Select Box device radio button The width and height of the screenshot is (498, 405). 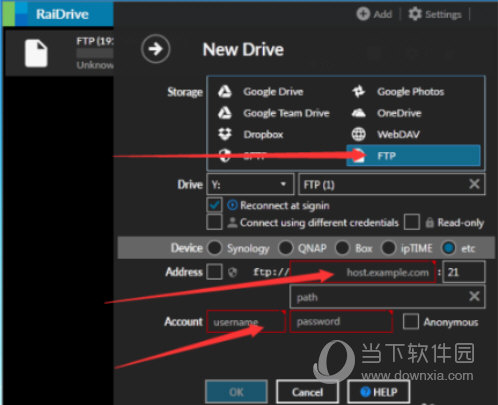pos(342,248)
